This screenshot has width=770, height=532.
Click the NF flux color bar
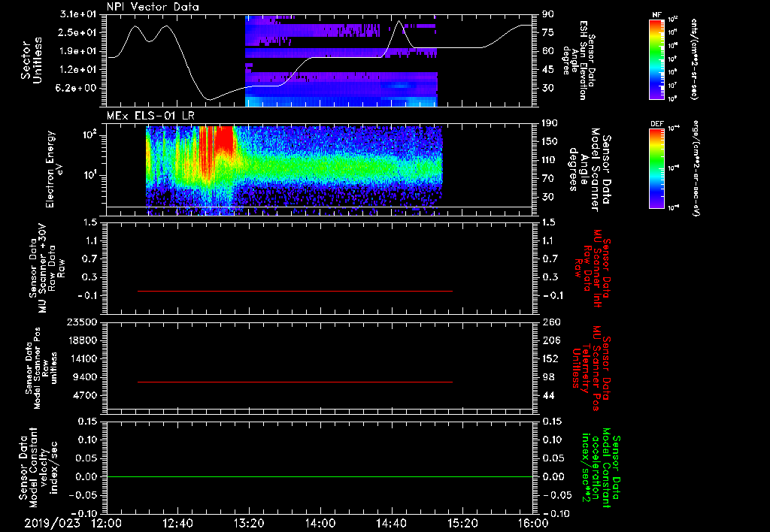(x=657, y=59)
